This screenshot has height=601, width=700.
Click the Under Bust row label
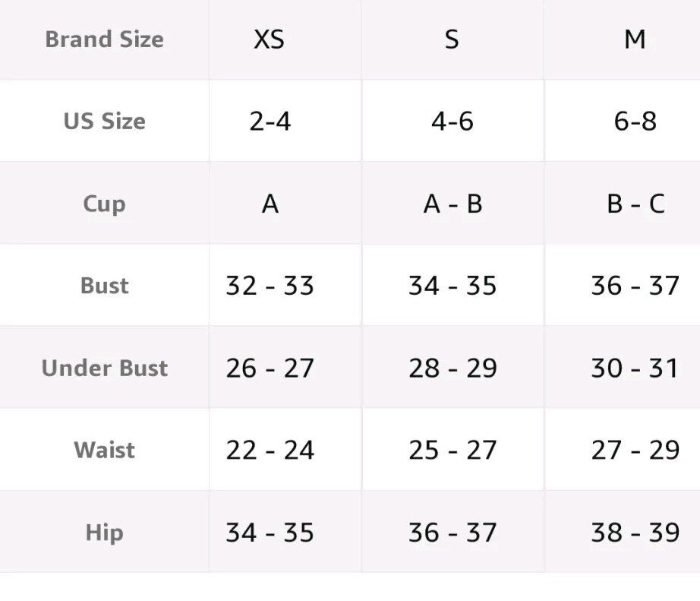pyautogui.click(x=104, y=368)
